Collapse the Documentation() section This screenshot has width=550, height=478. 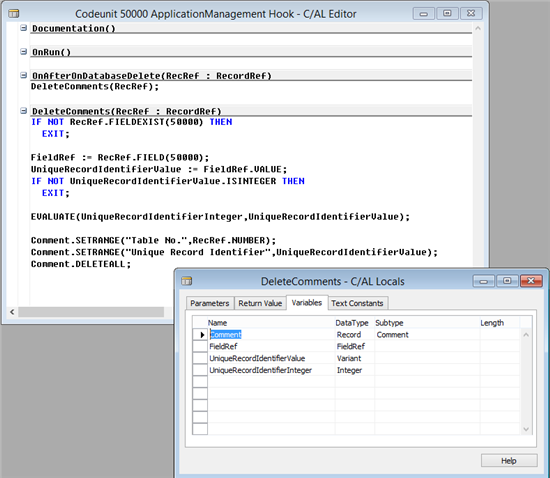24,28
